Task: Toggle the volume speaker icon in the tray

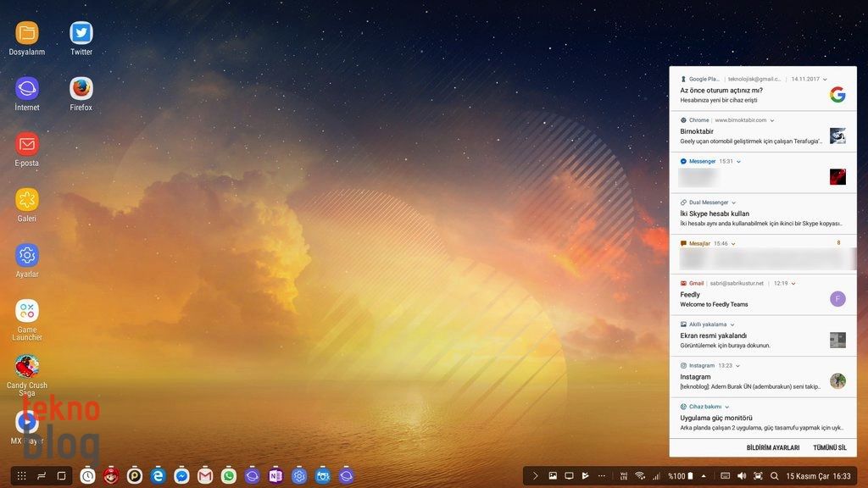Action: (742, 476)
